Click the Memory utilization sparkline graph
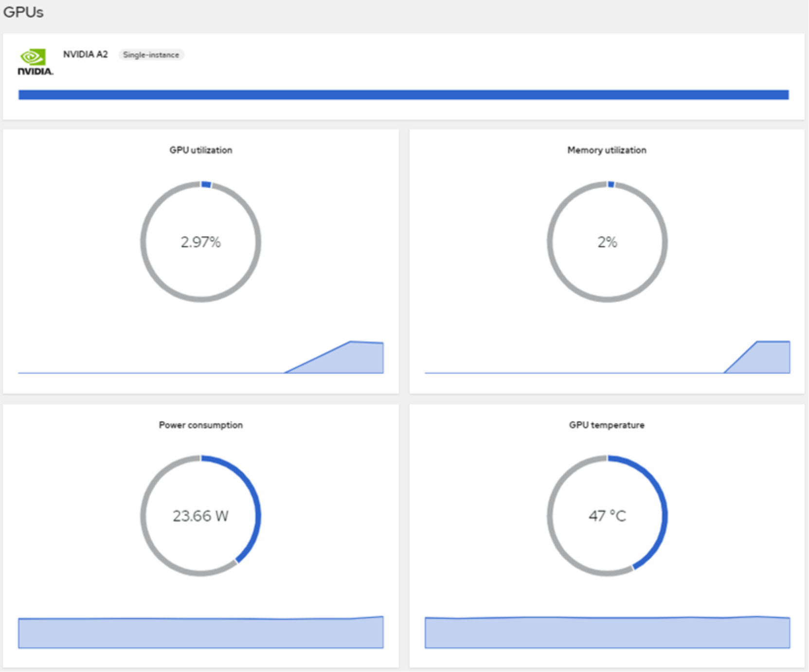This screenshot has width=809, height=672. click(x=607, y=357)
